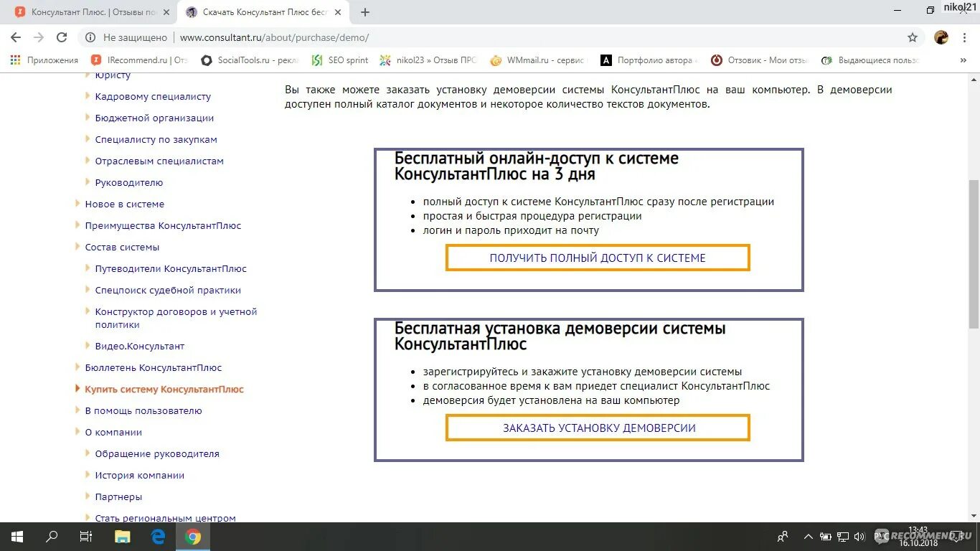Close the 'Консультант Плюс. Отзывы' tab
980x551 pixels.
(167, 12)
